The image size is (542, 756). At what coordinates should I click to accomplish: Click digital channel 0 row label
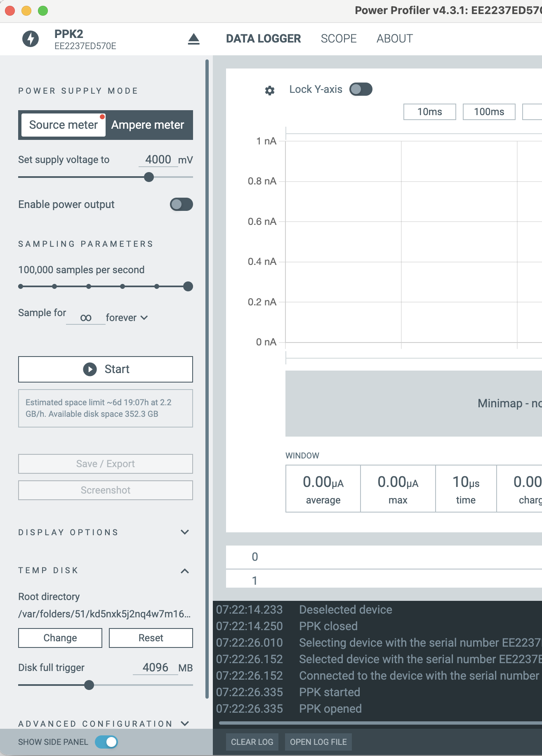(255, 557)
